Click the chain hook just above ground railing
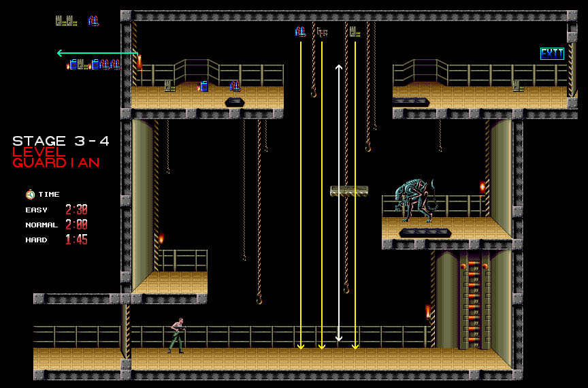588x388 pixels. (x=259, y=300)
